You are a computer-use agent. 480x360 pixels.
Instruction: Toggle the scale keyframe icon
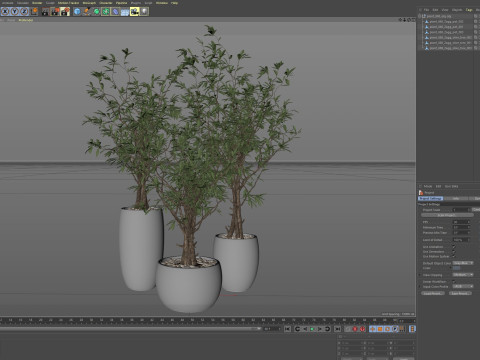[x=380, y=329]
